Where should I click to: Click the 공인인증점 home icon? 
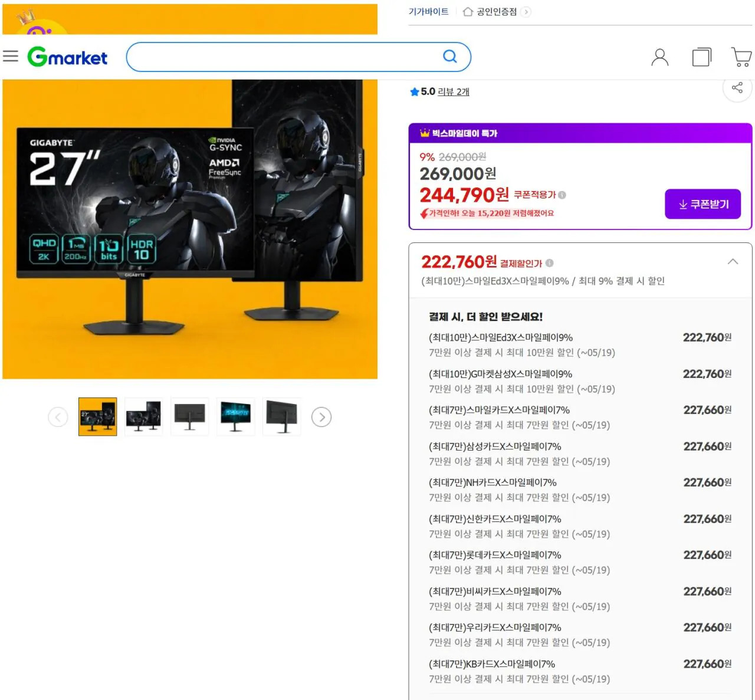468,12
